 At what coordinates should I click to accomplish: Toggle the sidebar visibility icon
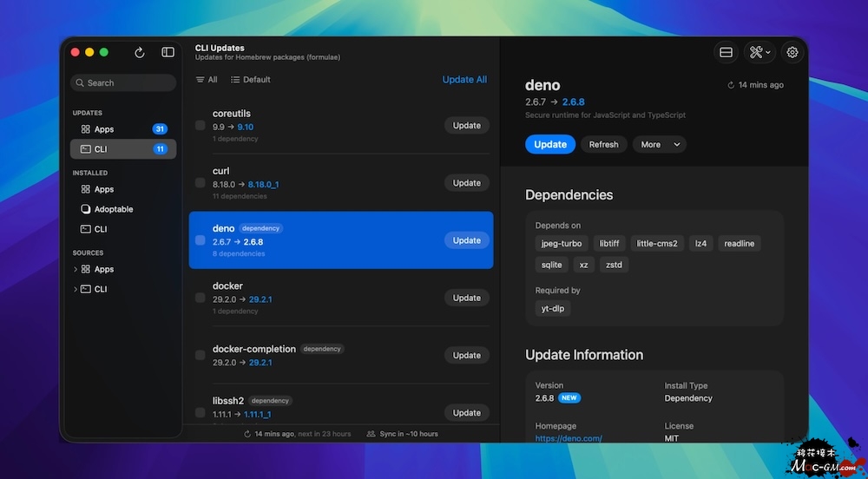coord(168,53)
